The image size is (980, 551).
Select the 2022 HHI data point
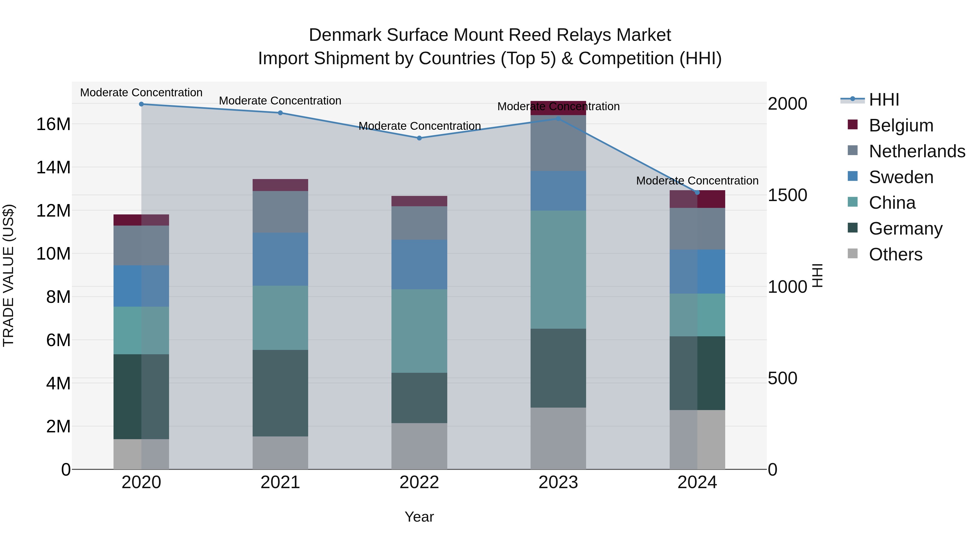tap(419, 138)
